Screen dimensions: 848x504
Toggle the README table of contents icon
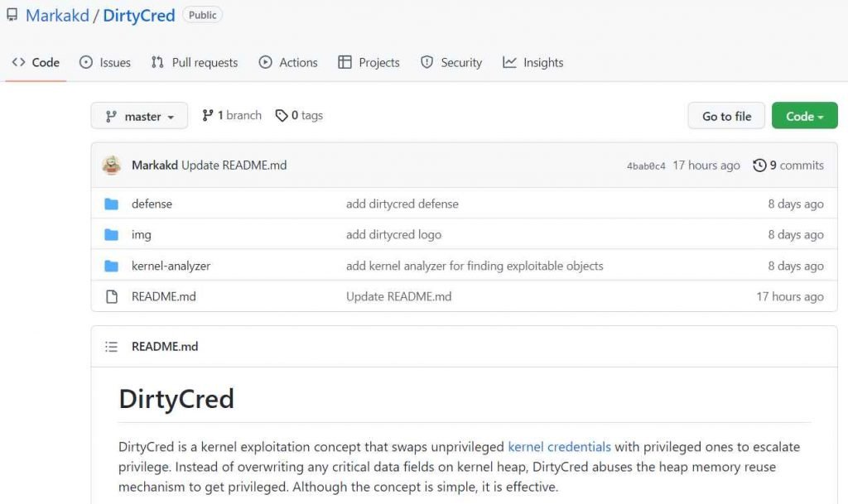(x=112, y=346)
